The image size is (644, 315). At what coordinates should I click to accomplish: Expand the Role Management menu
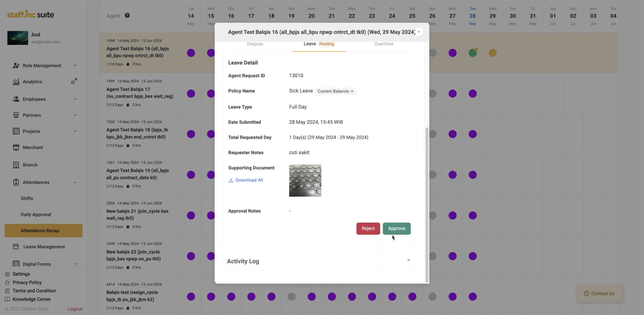[x=75, y=66]
